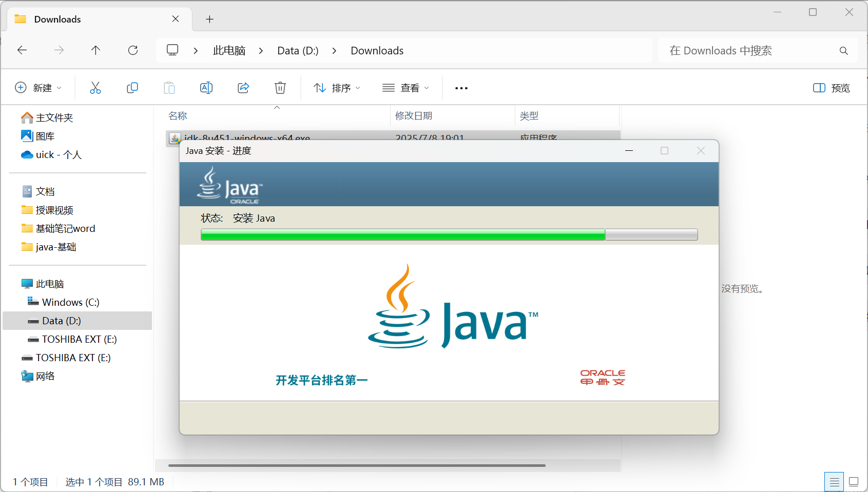The image size is (868, 492).
Task: Open Data (D:) from the breadcrumb
Action: tap(297, 50)
